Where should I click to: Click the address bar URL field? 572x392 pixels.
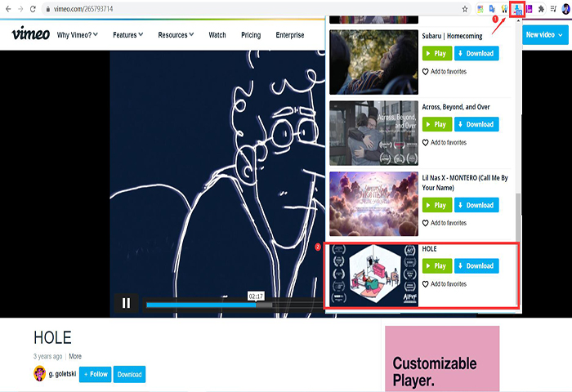click(255, 9)
